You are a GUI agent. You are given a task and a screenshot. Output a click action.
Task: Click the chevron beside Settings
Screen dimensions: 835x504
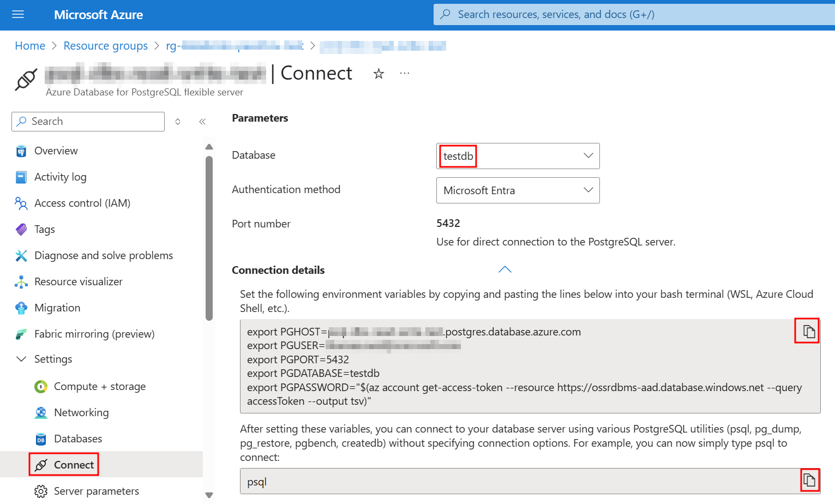(21, 359)
